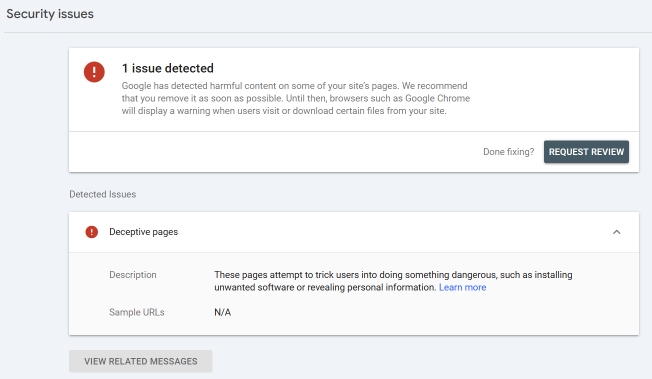Collapse the Deceptive pages section
The height and width of the screenshot is (379, 652).
point(617,232)
